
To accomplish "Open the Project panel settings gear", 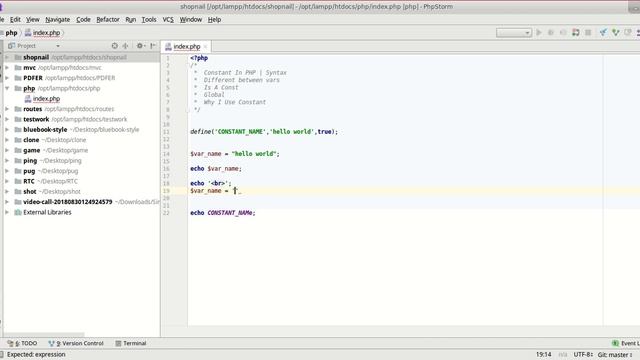I will 140,46.
